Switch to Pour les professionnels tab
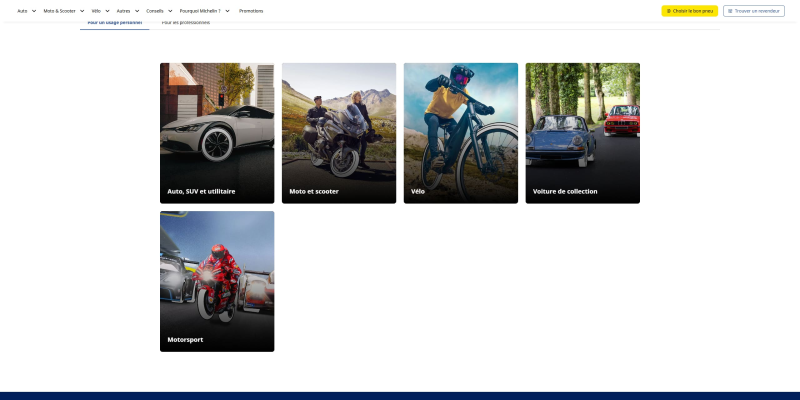 click(x=186, y=23)
